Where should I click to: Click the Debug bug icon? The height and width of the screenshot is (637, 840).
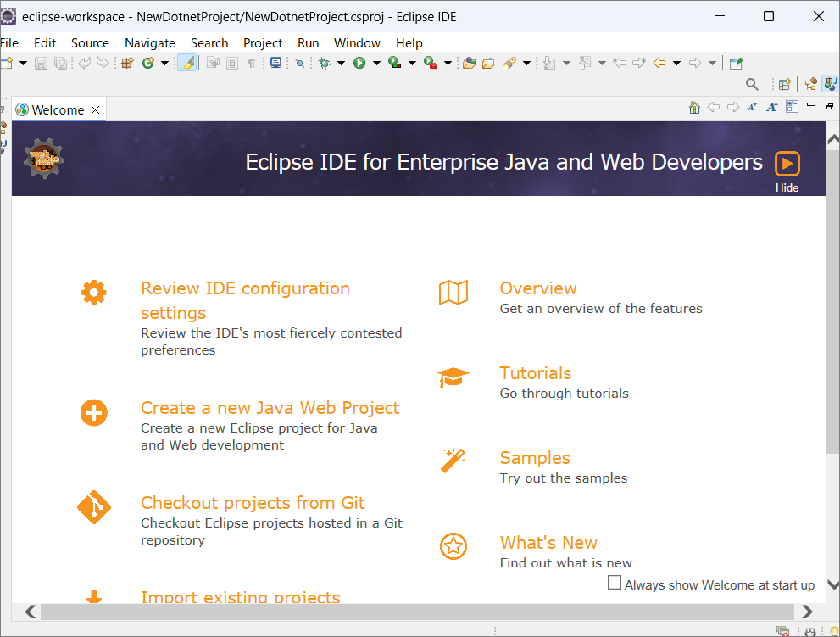(x=324, y=64)
